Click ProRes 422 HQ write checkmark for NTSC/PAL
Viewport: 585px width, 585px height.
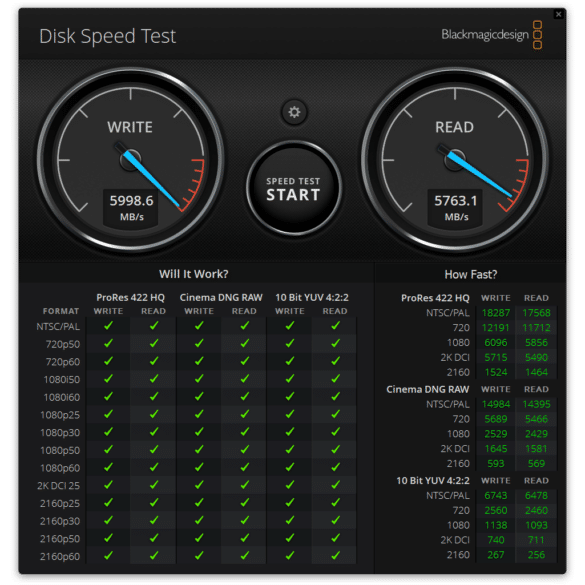point(108,326)
